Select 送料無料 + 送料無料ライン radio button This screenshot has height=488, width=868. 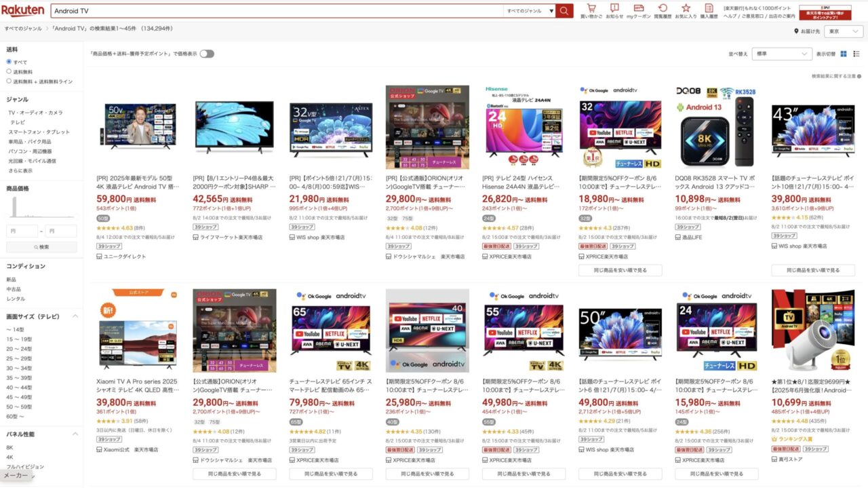pyautogui.click(x=9, y=81)
